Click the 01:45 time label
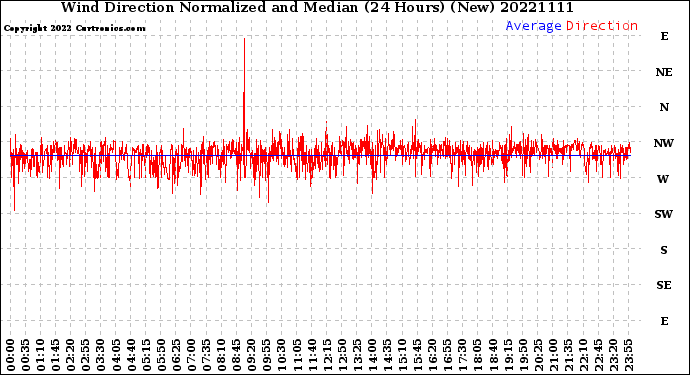The width and height of the screenshot is (690, 375). pos(56,355)
